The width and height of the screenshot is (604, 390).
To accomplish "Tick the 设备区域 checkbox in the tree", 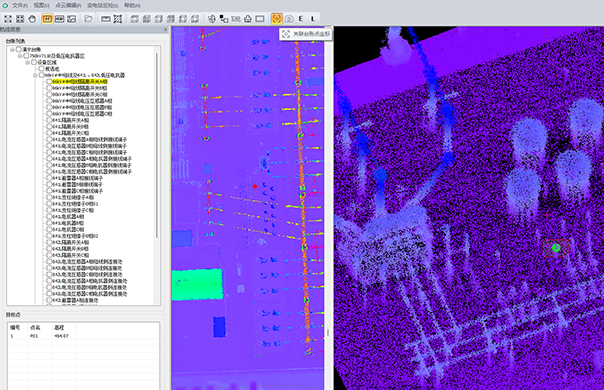I will tap(34, 62).
